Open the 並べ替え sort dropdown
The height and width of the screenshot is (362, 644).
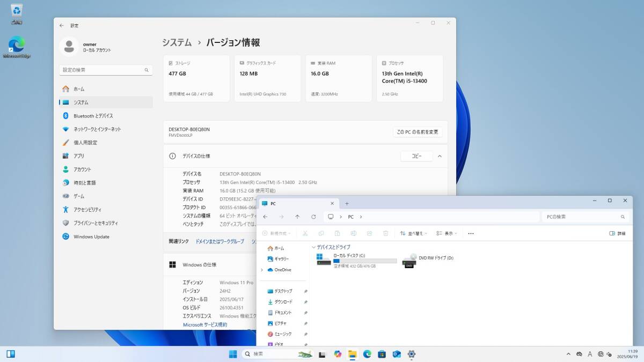414,233
